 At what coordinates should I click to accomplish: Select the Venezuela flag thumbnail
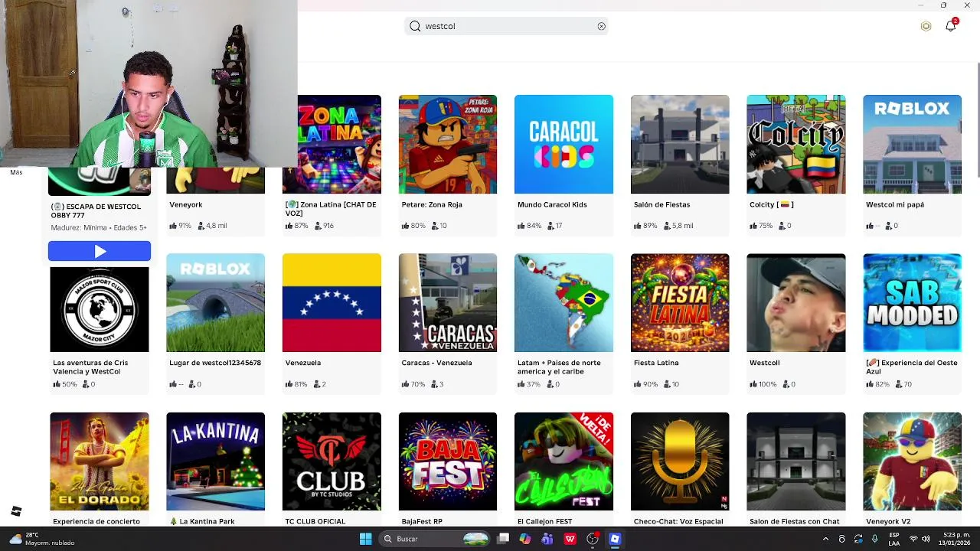tap(332, 303)
